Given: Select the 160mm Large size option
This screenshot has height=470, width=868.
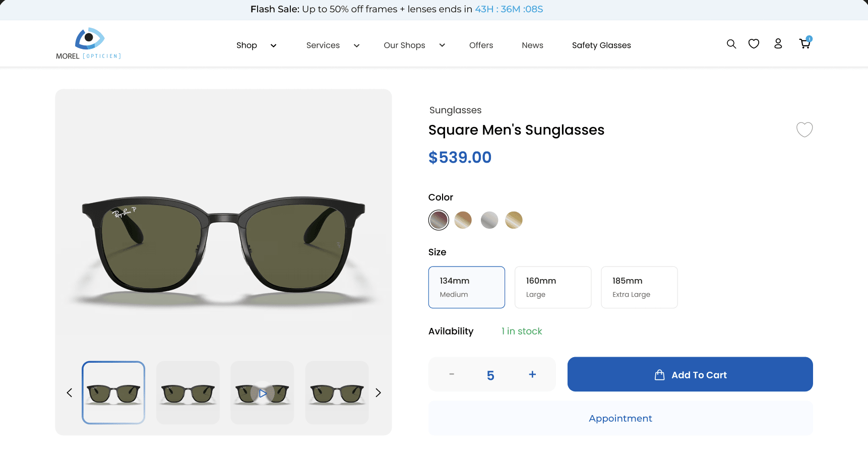Looking at the screenshot, I should [552, 287].
